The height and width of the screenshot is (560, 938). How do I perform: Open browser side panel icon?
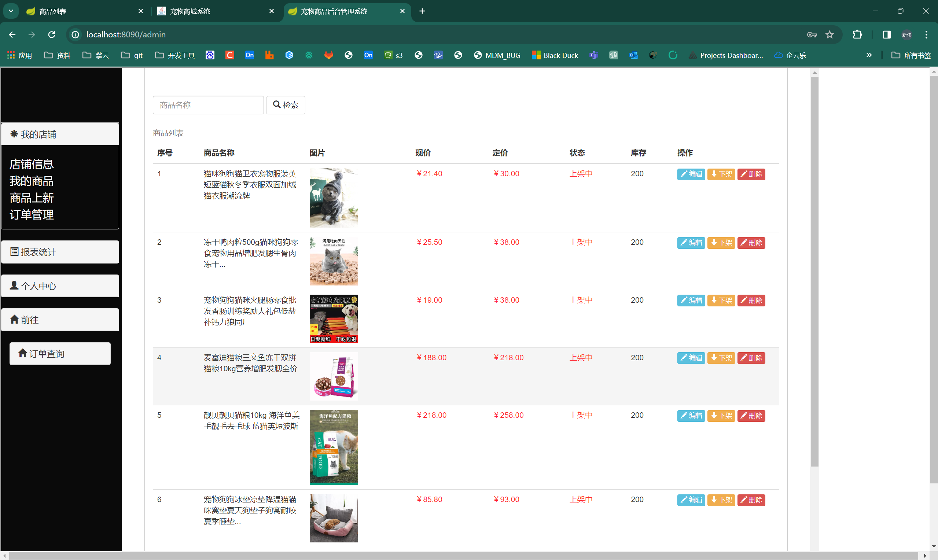[886, 35]
